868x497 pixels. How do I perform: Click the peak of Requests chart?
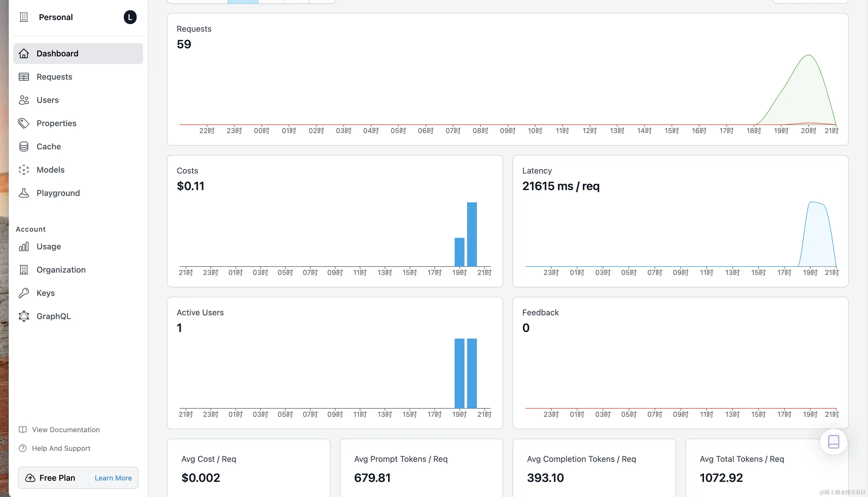click(x=809, y=56)
